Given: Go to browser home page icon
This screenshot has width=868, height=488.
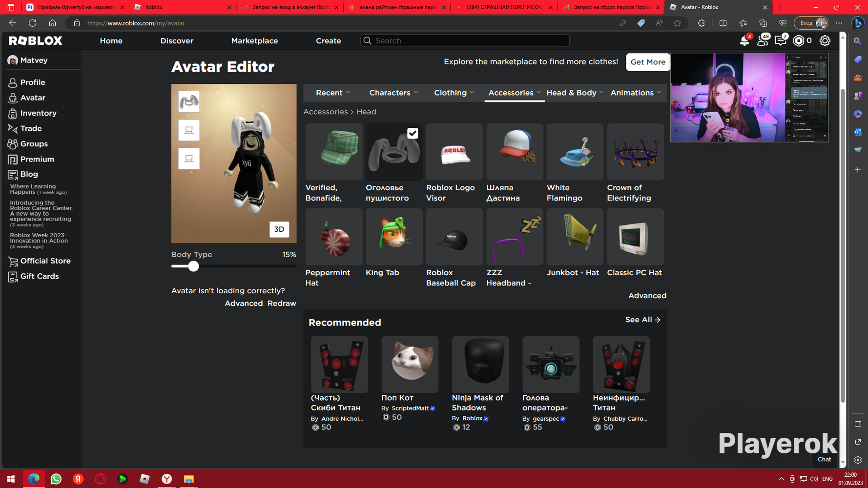Looking at the screenshot, I should pos(52,23).
